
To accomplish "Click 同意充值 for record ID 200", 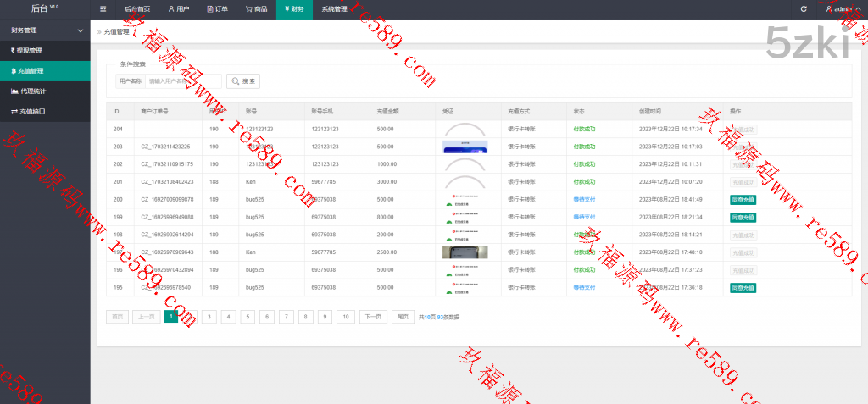I will pyautogui.click(x=743, y=199).
